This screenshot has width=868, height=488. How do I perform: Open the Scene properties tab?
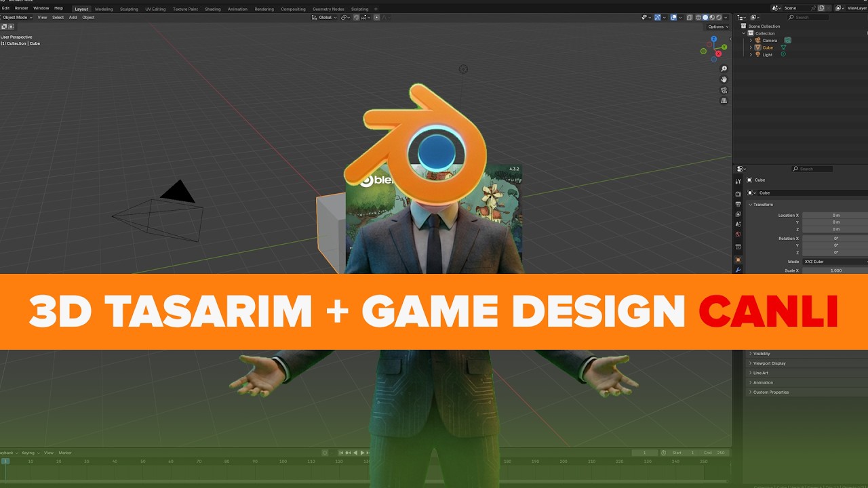(x=738, y=224)
